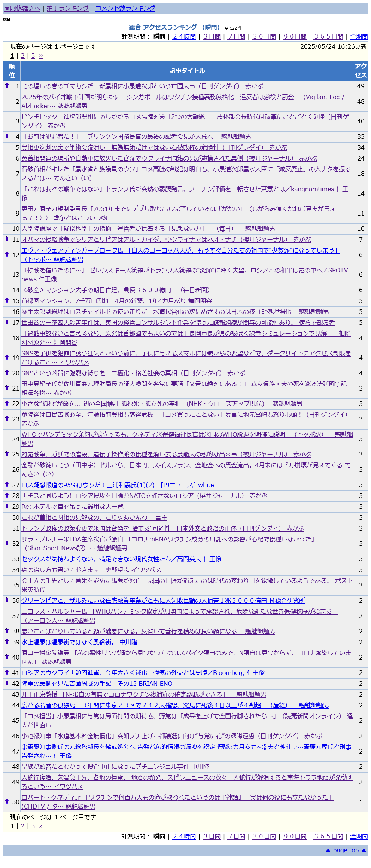Image resolution: width=371 pixels, height=868 pixels.
Task: Open the コメント数ランキング link
Action: pyautogui.click(x=125, y=8)
